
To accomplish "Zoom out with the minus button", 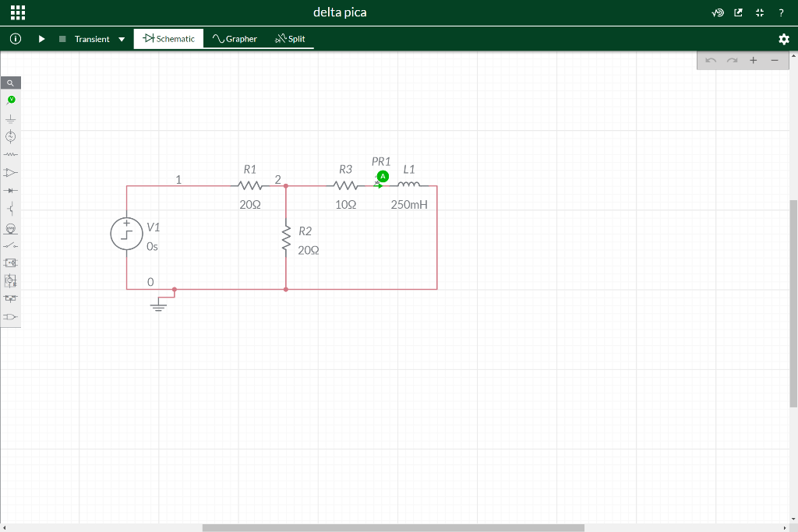I will (775, 60).
